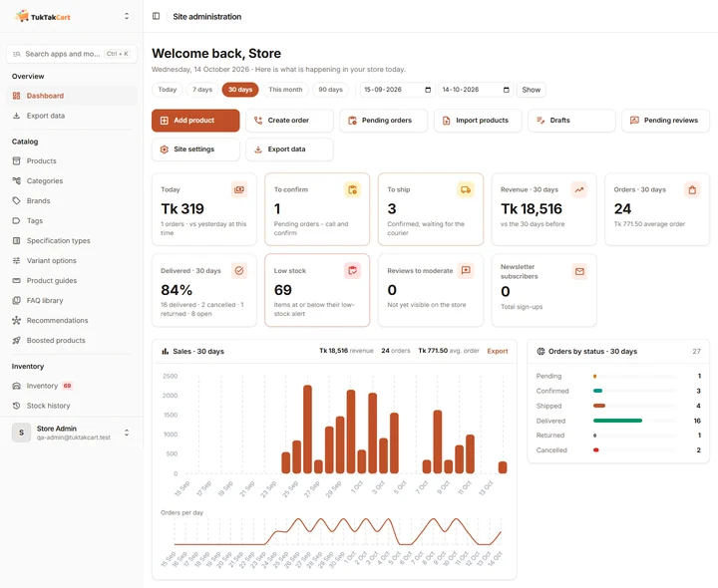The height and width of the screenshot is (588, 718).
Task: Select the 7 days range
Action: [202, 90]
